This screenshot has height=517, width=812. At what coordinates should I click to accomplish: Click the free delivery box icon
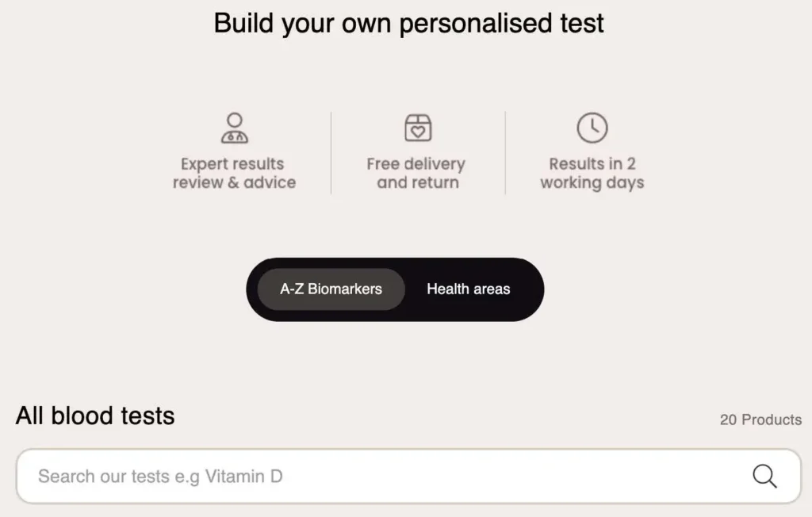pos(418,128)
